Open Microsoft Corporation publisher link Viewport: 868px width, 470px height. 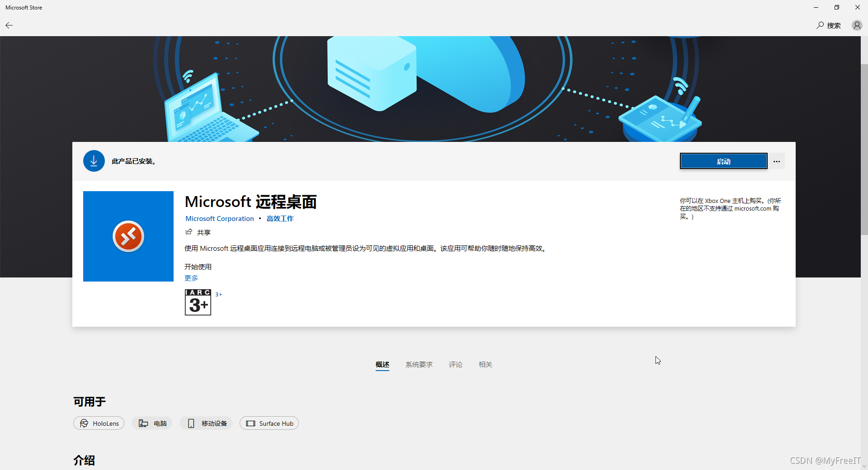(220, 219)
